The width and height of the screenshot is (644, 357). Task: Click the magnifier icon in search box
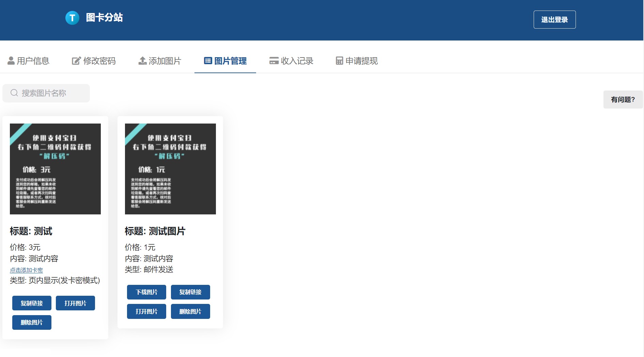14,93
